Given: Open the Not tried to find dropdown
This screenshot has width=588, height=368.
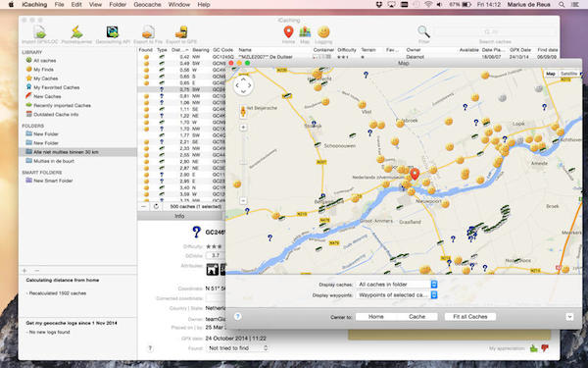Looking at the screenshot, I should [238, 348].
